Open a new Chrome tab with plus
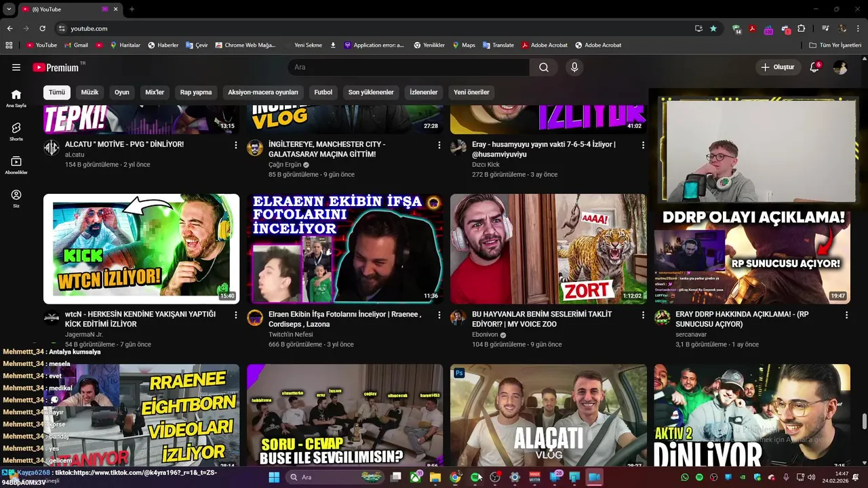Image resolution: width=868 pixels, height=488 pixels. (x=132, y=9)
